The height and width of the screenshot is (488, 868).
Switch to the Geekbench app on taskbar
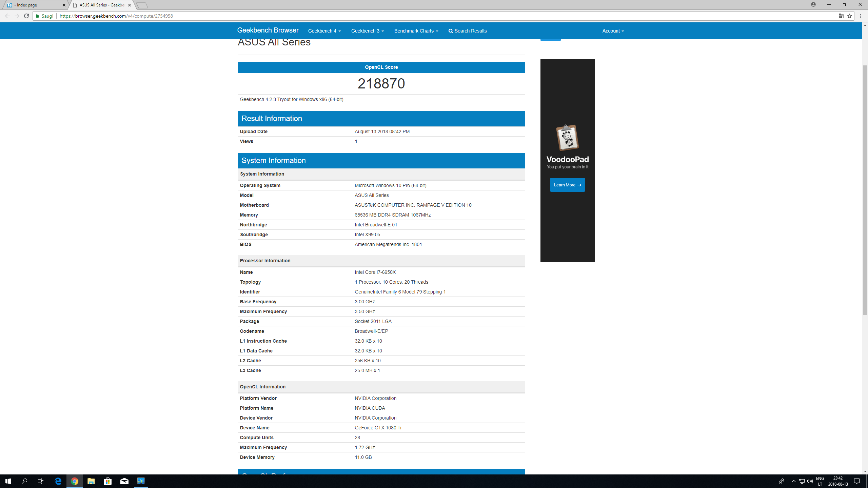141,481
